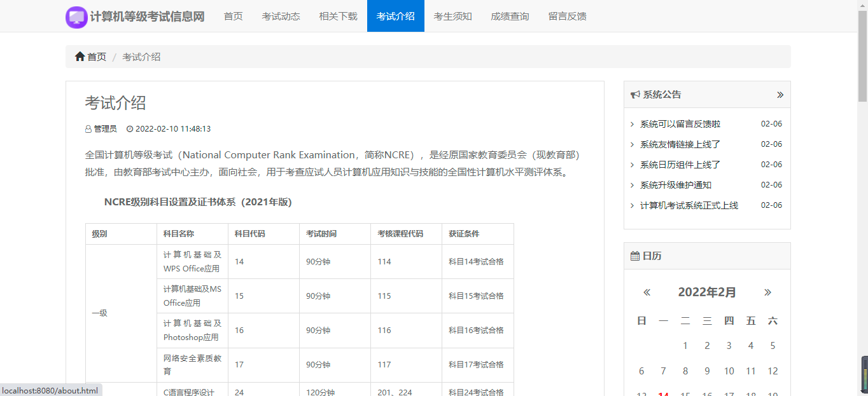Go to previous month in calendar
Viewport: 868px width, 396px height.
pos(647,292)
